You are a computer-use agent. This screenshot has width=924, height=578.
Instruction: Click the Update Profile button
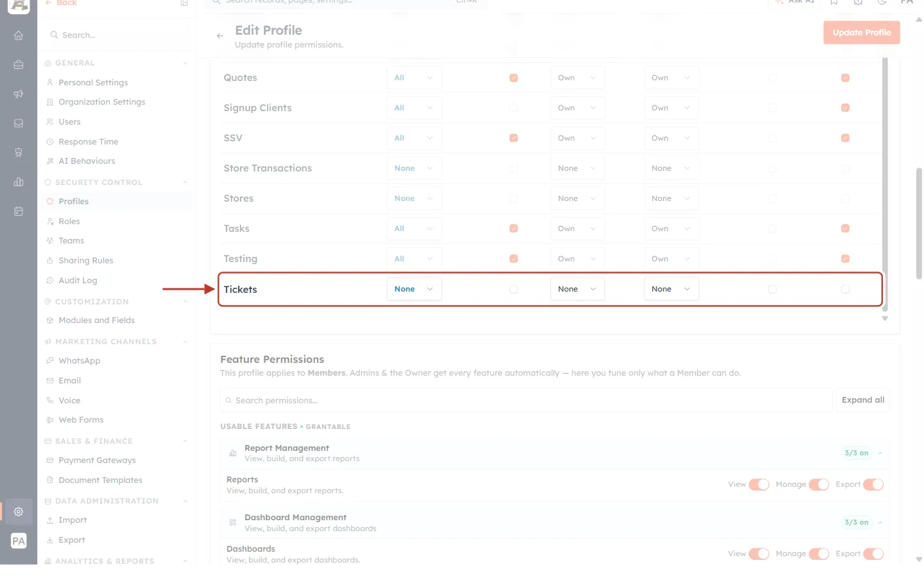pyautogui.click(x=862, y=33)
